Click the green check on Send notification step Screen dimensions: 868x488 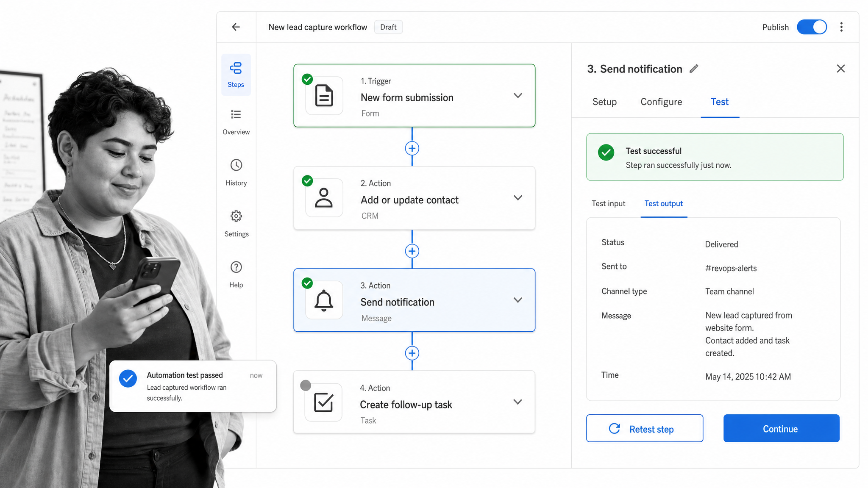point(307,283)
